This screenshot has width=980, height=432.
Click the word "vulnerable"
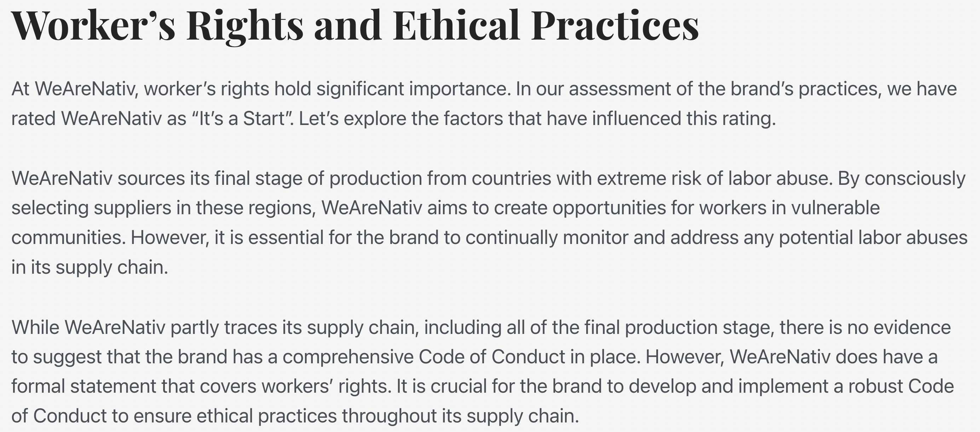835,208
